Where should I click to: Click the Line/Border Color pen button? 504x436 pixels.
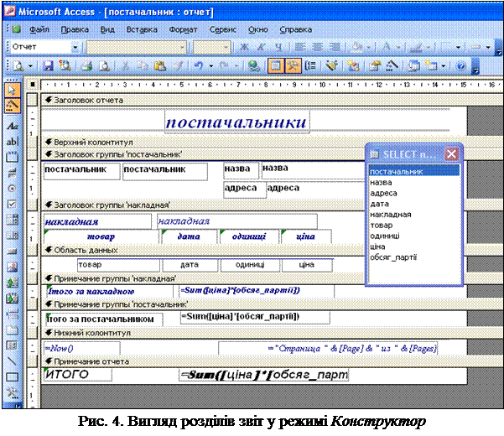point(416,47)
